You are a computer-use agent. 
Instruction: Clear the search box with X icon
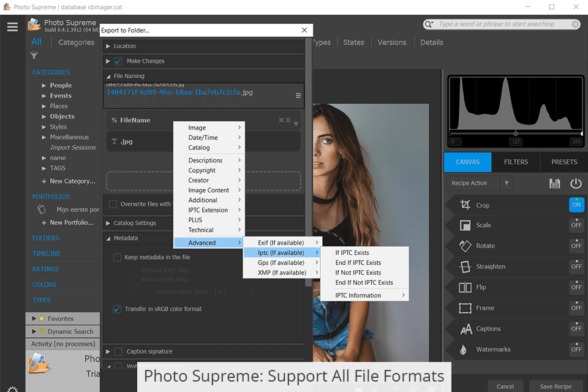click(x=575, y=24)
